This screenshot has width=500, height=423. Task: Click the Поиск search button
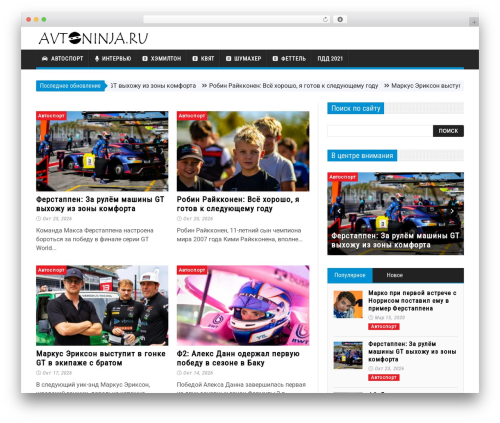tap(448, 131)
